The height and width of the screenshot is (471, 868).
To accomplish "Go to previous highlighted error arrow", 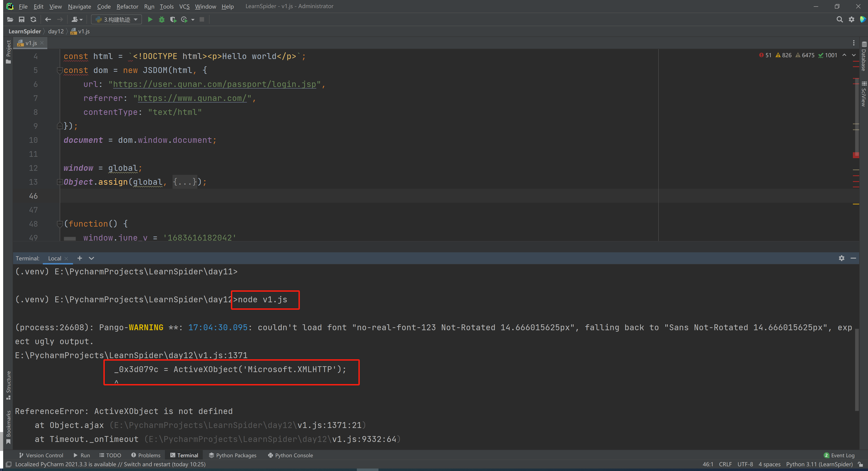I will pyautogui.click(x=844, y=55).
